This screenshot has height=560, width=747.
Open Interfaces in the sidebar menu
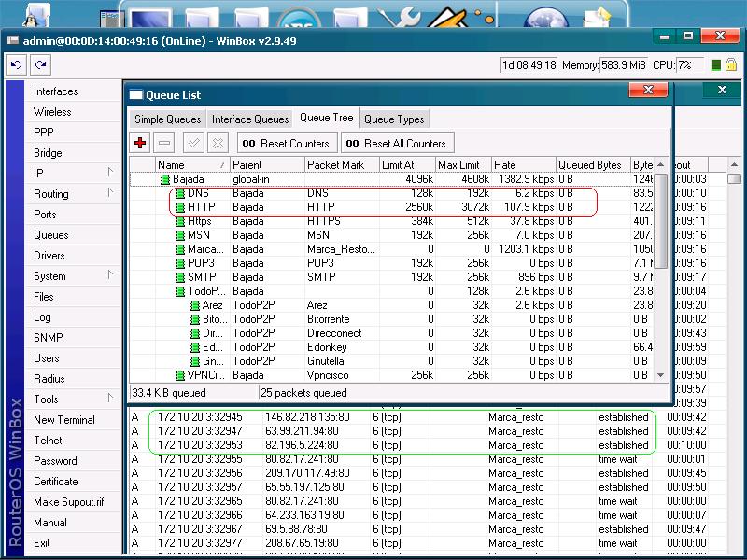[x=56, y=91]
